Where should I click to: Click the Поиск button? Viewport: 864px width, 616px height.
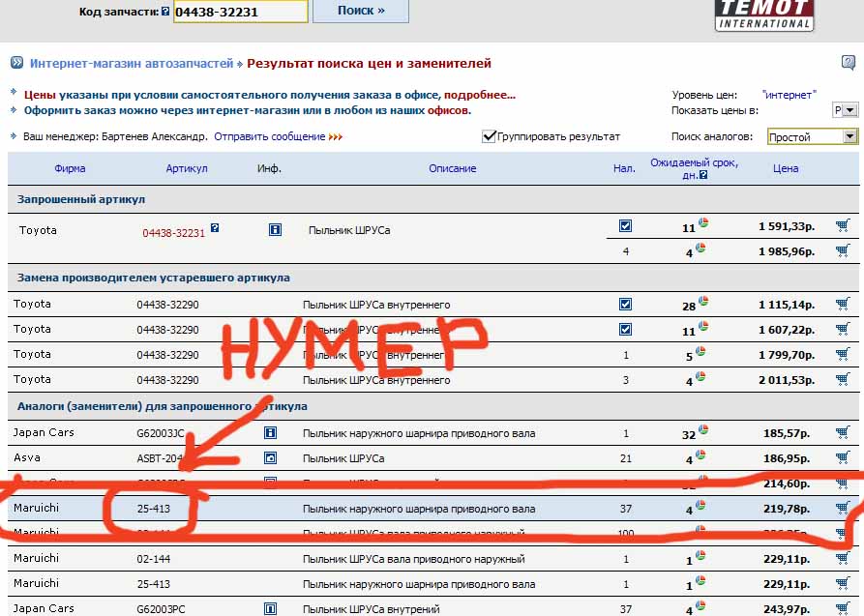coord(361,11)
